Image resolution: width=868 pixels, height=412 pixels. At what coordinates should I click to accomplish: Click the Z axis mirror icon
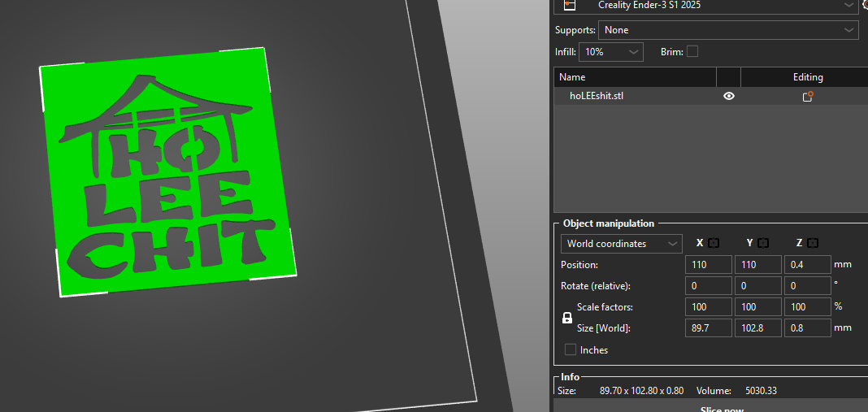[x=813, y=243]
